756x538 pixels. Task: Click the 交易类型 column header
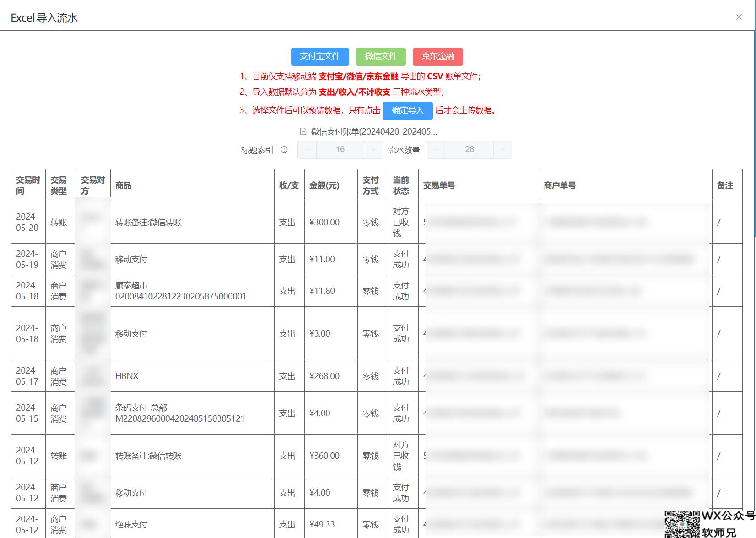tap(61, 185)
